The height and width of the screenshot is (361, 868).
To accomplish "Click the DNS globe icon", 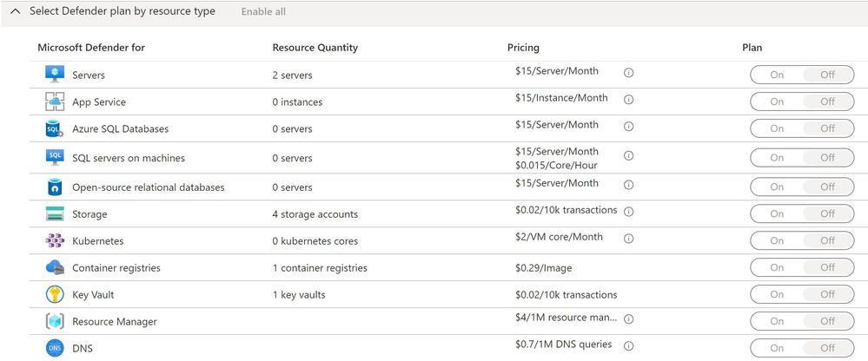I will click(55, 348).
